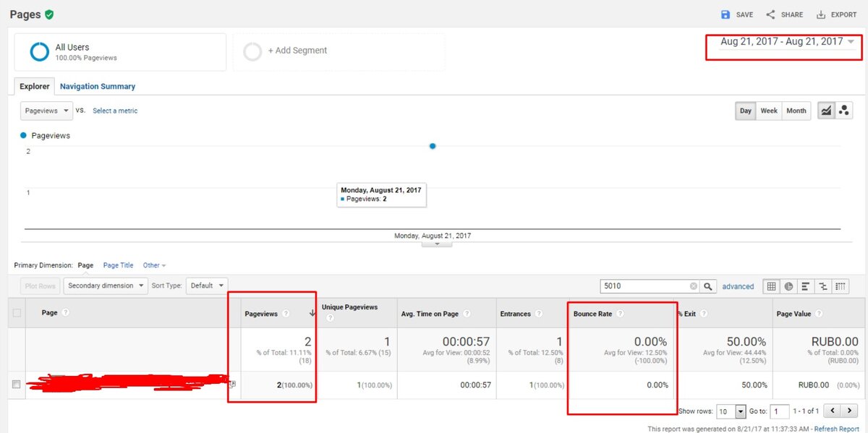868x433 pixels.
Task: Select the All Users segment
Action: click(x=120, y=52)
